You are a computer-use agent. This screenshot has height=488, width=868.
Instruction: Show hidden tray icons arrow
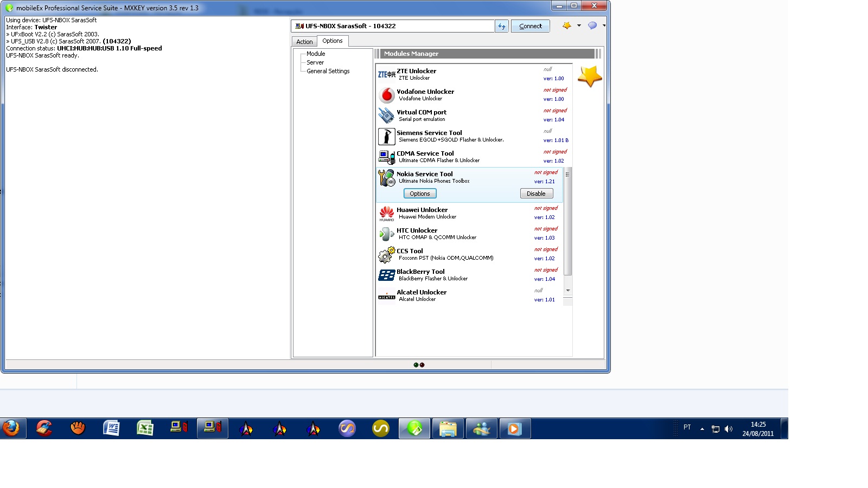pyautogui.click(x=702, y=429)
